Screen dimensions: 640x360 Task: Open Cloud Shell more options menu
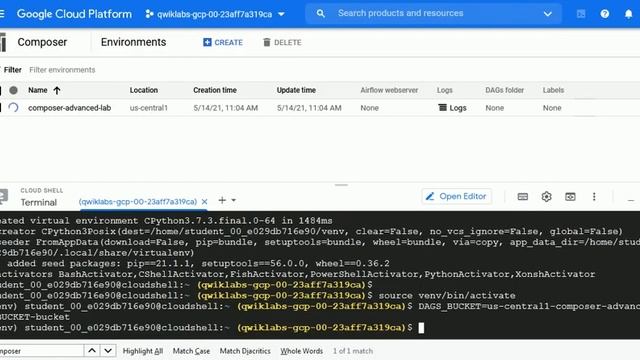click(x=594, y=197)
